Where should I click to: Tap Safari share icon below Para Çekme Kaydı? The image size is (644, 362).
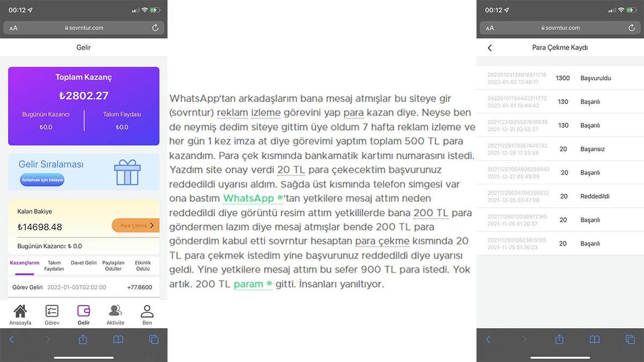point(559,339)
